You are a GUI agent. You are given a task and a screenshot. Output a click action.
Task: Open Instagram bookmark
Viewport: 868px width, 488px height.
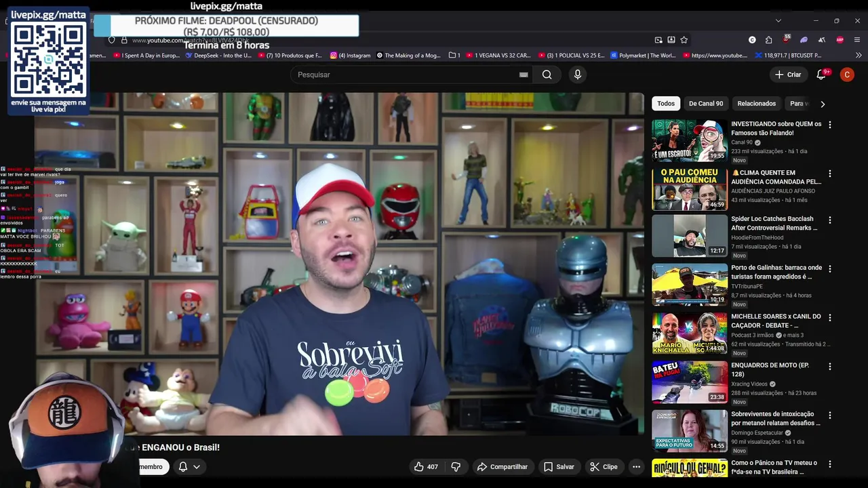(351, 56)
